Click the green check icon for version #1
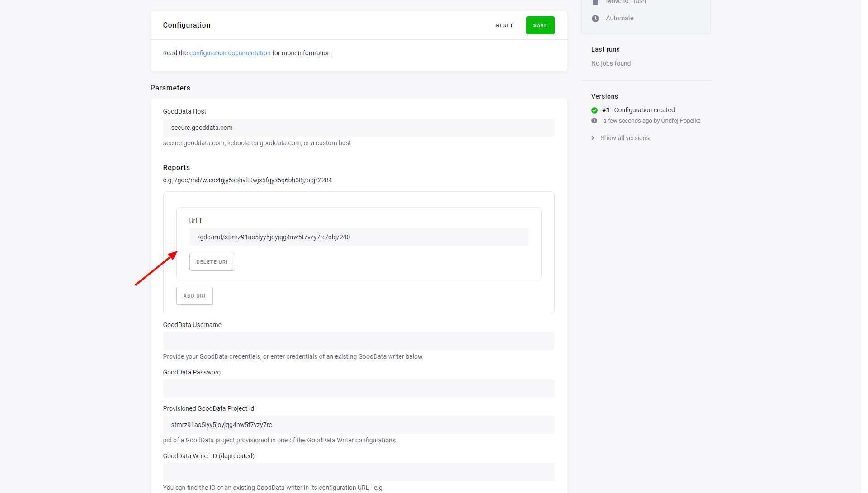This screenshot has width=868, height=493. (x=594, y=110)
